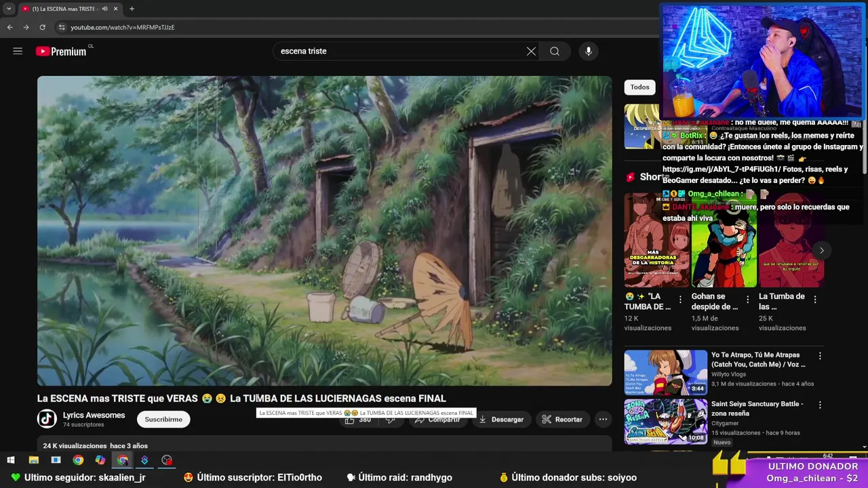Run search with the magnifier icon
868x488 pixels.
[x=555, y=51]
